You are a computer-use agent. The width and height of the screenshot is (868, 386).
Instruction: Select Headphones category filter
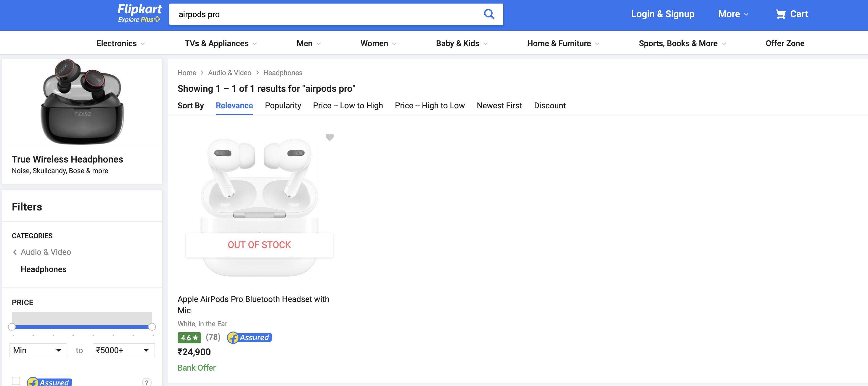tap(44, 269)
